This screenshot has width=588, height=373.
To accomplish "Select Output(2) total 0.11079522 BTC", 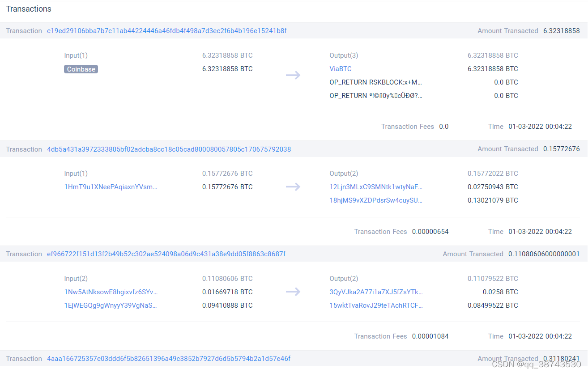I will 493,279.
